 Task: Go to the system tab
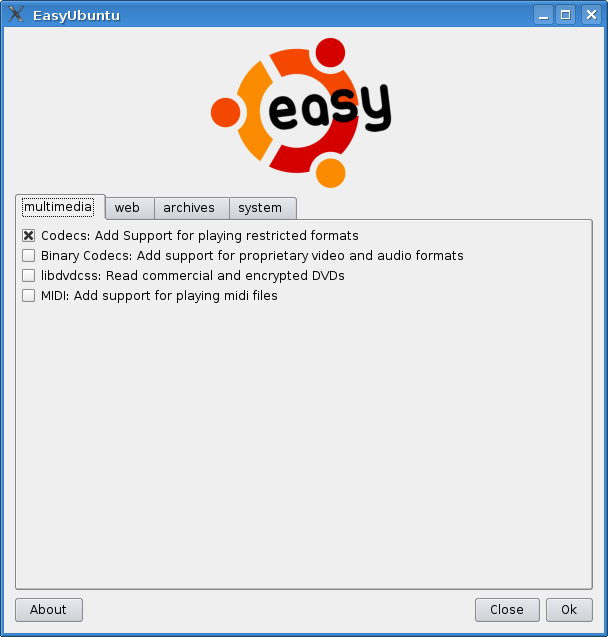pos(262,208)
